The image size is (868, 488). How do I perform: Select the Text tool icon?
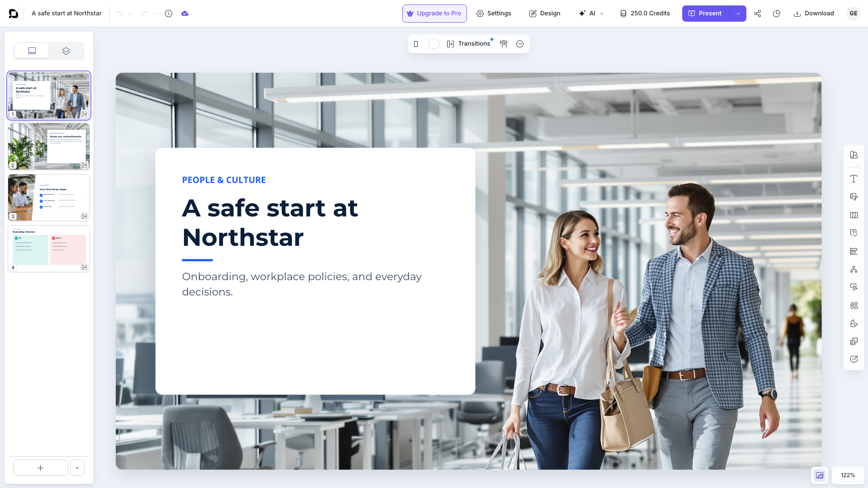(x=854, y=179)
